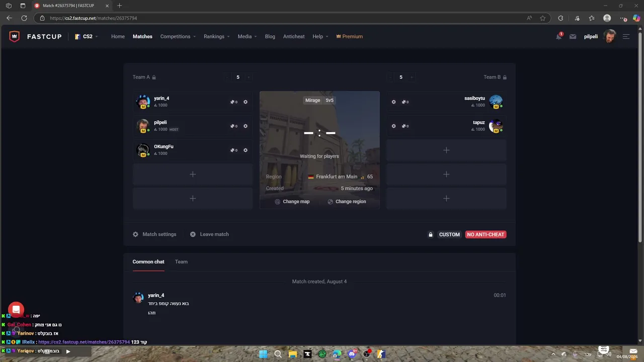The height and width of the screenshot is (362, 644).
Task: Click the Mirage map tag
Action: (312, 100)
